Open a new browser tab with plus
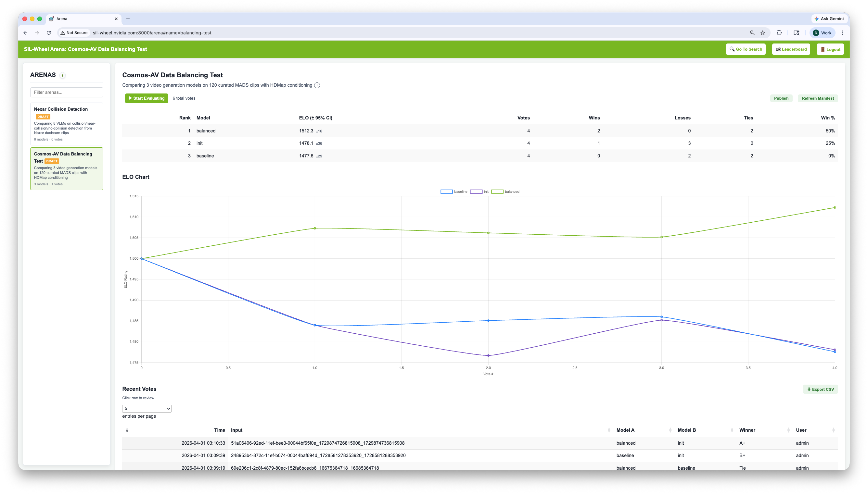This screenshot has width=868, height=494. coord(128,19)
